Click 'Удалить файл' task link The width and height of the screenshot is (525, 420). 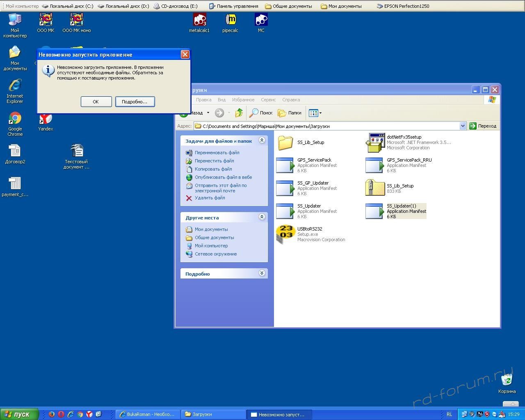coord(210,198)
